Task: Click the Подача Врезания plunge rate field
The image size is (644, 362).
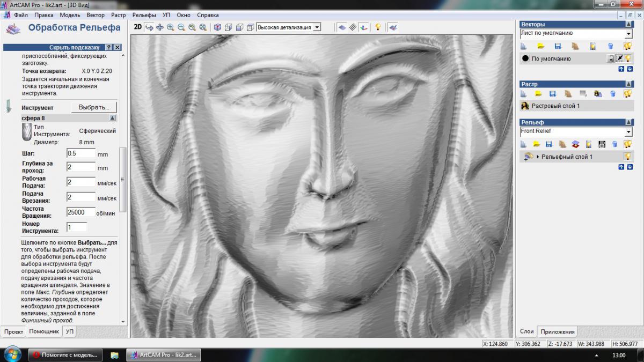Action: 80,197
